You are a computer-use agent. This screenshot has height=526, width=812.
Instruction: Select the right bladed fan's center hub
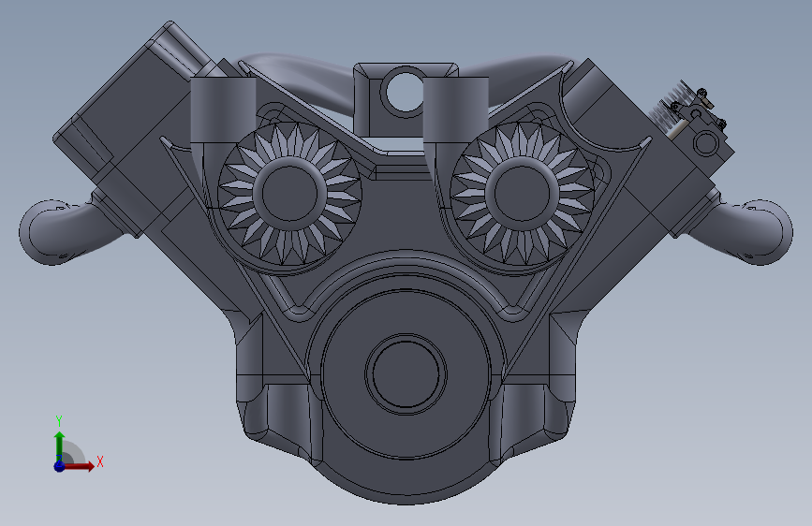[522, 193]
